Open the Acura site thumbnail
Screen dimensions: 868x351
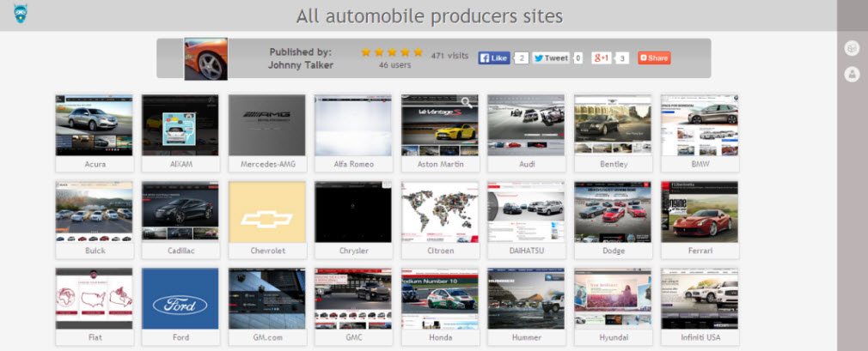pyautogui.click(x=95, y=125)
